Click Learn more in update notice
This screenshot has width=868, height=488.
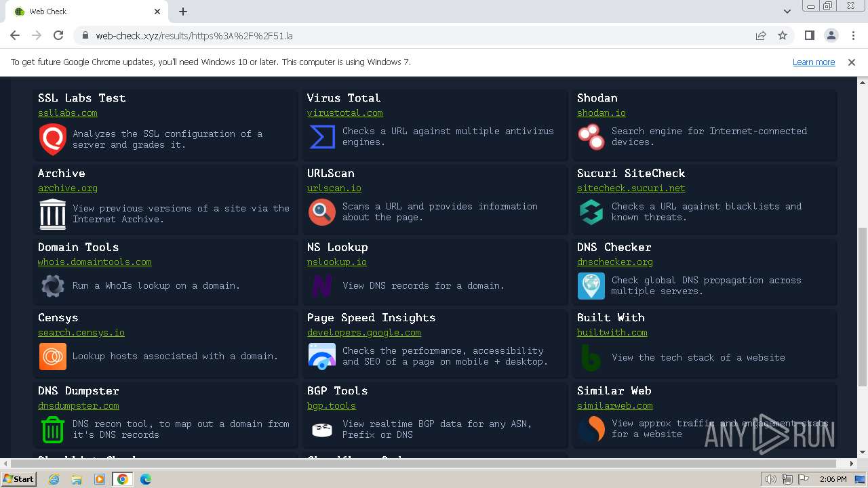[814, 62]
